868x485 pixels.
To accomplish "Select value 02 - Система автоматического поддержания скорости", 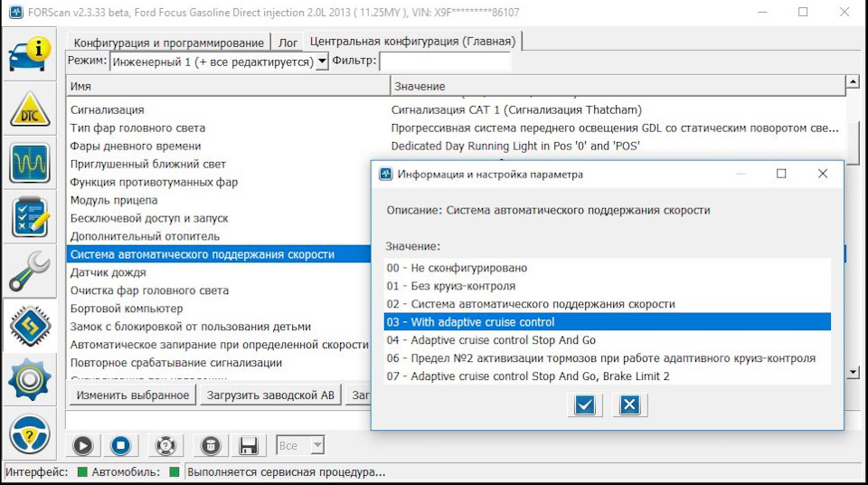I will coord(608,304).
